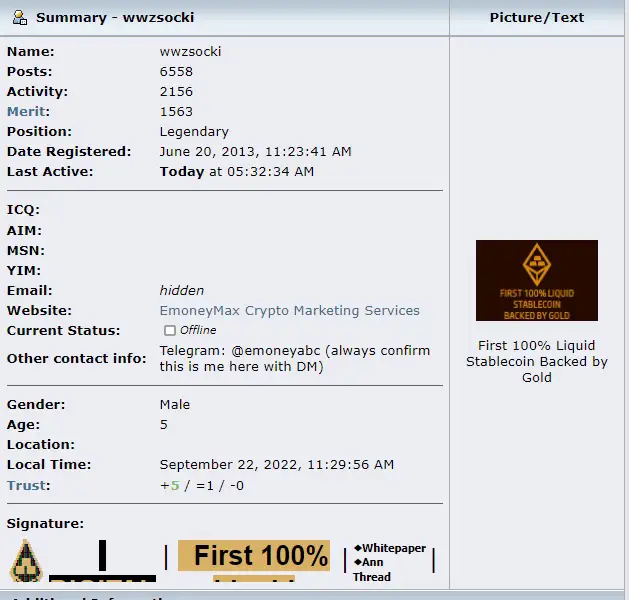
Task: Click the First 100% signature banner
Action: pos(254,556)
